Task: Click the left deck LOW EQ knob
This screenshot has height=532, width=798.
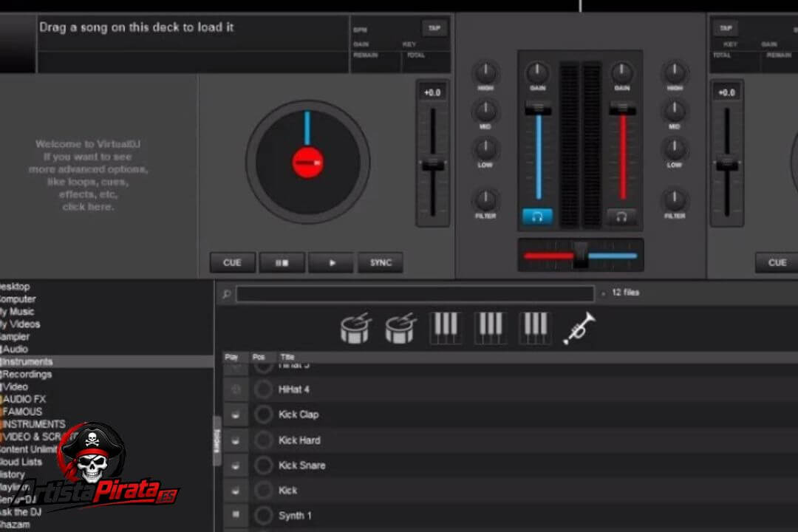Action: coord(485,149)
